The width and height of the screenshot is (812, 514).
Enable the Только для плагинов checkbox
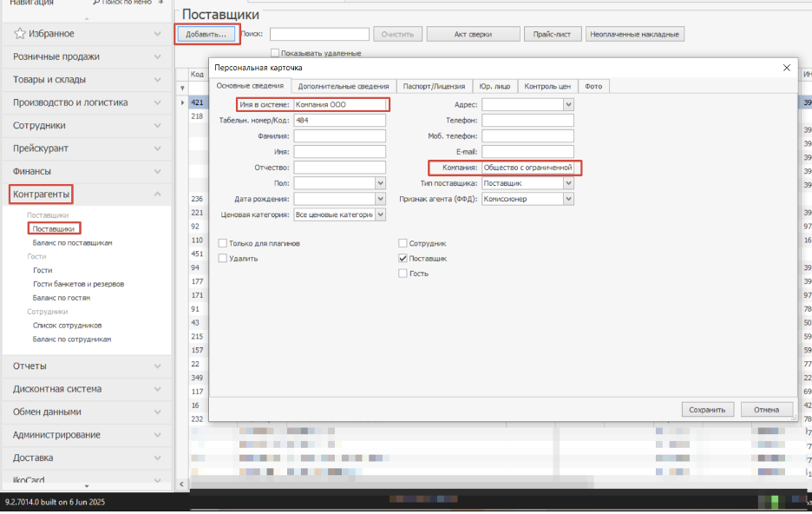(x=223, y=243)
